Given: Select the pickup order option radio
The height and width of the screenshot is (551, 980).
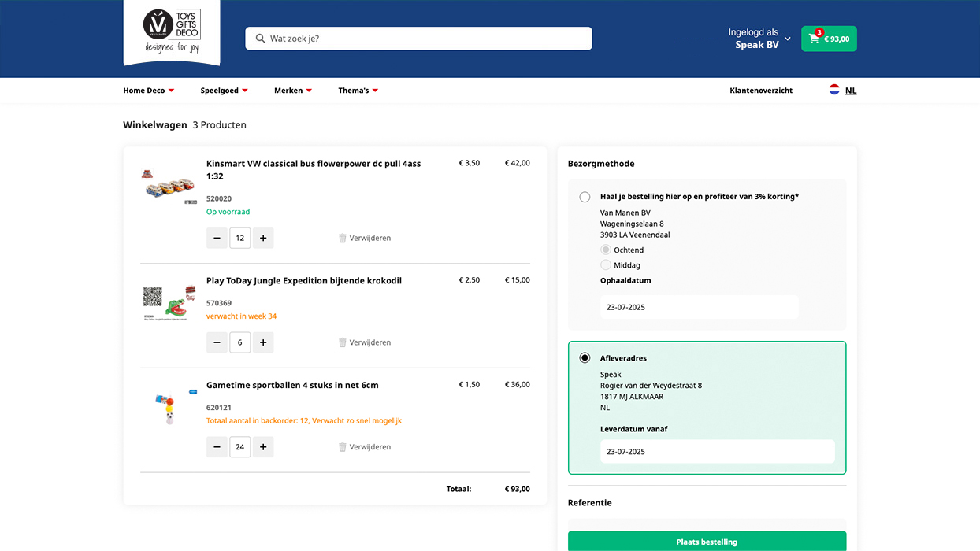Looking at the screenshot, I should tap(585, 197).
